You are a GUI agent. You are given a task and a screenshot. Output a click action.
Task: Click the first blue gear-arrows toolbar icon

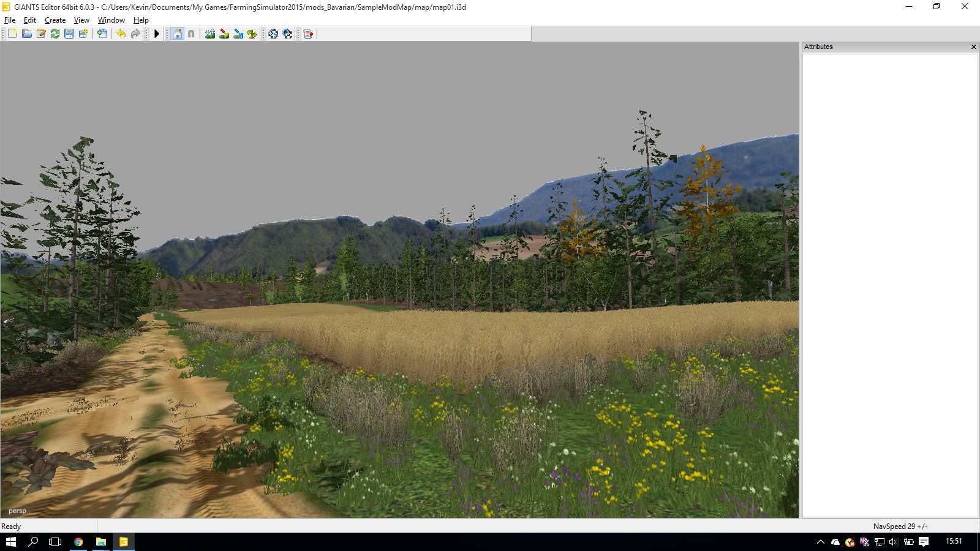pos(273,34)
